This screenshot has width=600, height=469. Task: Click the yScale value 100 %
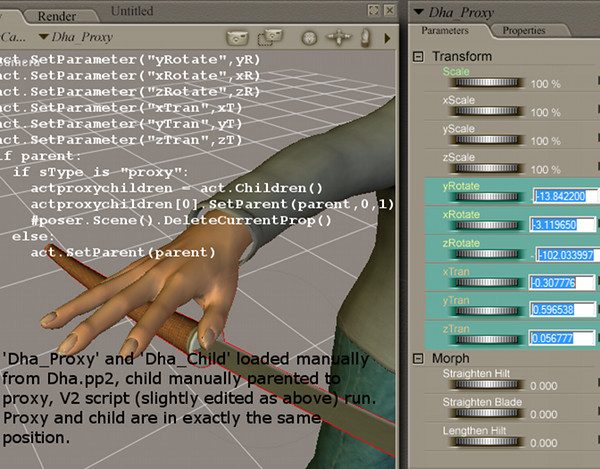point(546,141)
